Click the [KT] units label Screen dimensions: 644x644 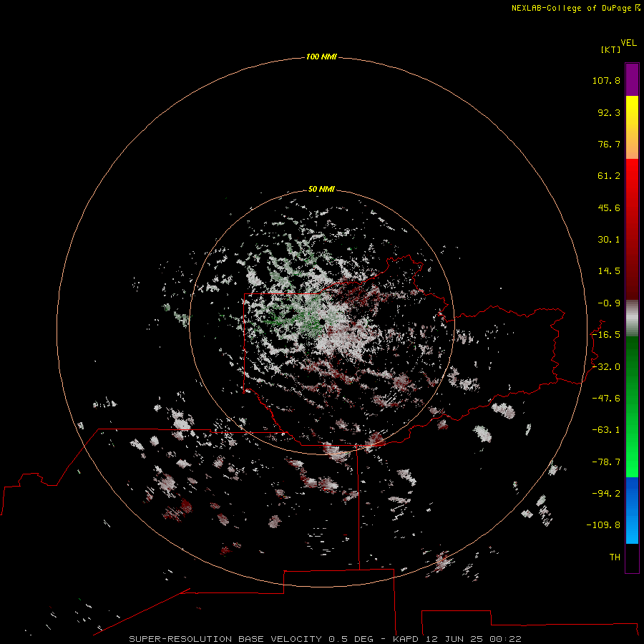tap(611, 49)
